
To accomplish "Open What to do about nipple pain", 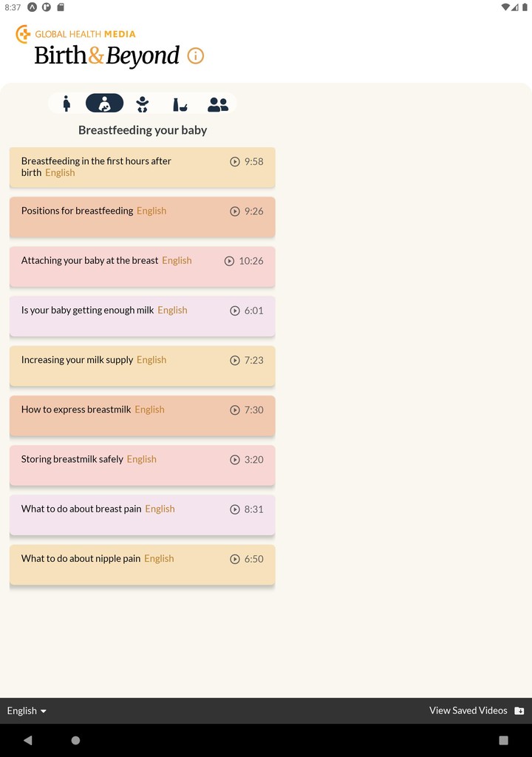I will click(x=81, y=559).
